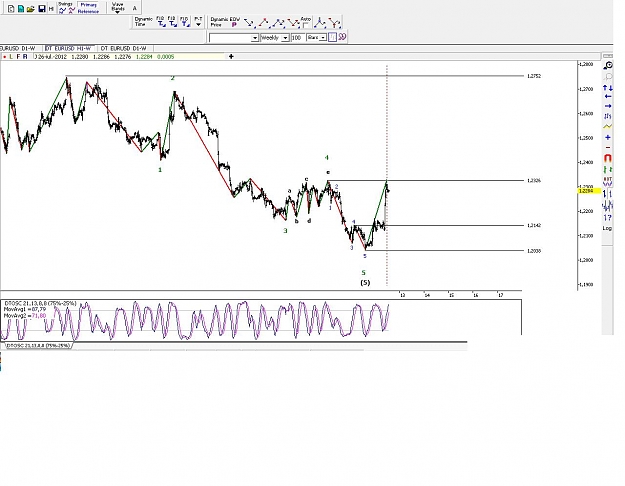Click the 1,2752 price level label
Screen dimensions: 625x486
point(534,76)
